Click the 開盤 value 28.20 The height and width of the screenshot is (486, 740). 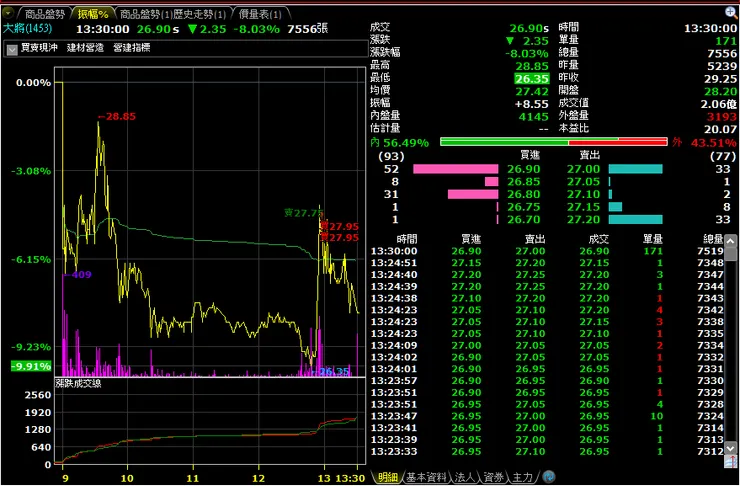[x=720, y=91]
